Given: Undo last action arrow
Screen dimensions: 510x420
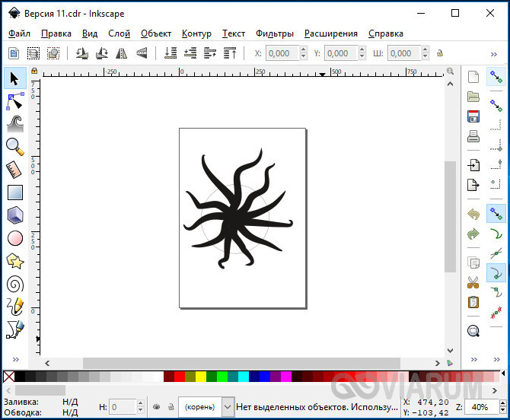Looking at the screenshot, I should (x=473, y=215).
